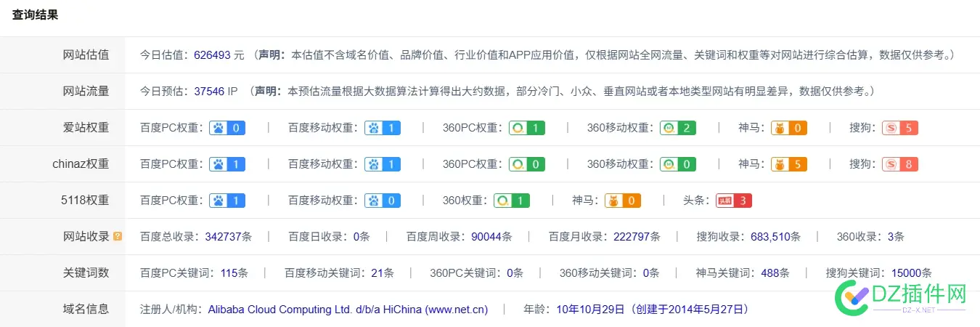Click the 域名信息 row label
The height and width of the screenshot is (327, 980).
coord(86,309)
